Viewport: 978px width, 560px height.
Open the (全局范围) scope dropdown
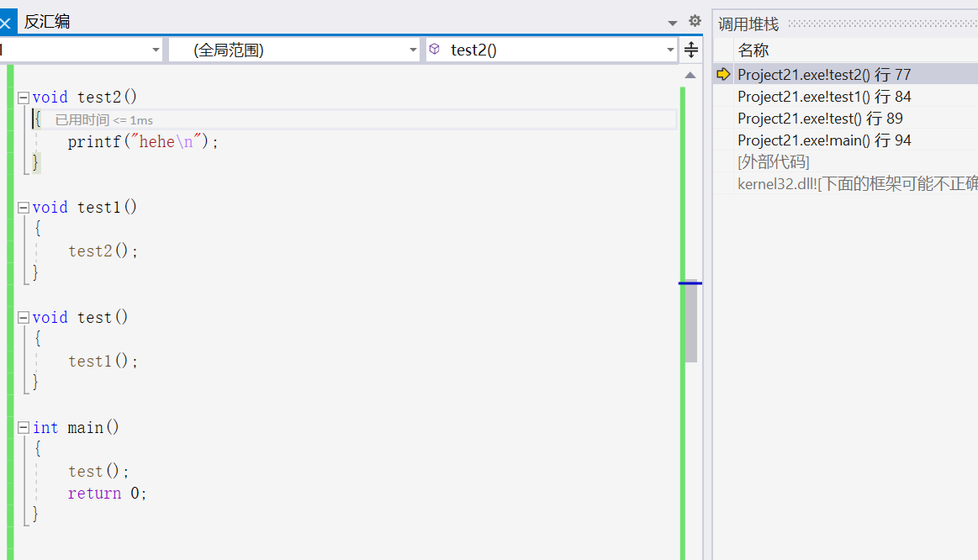point(294,50)
